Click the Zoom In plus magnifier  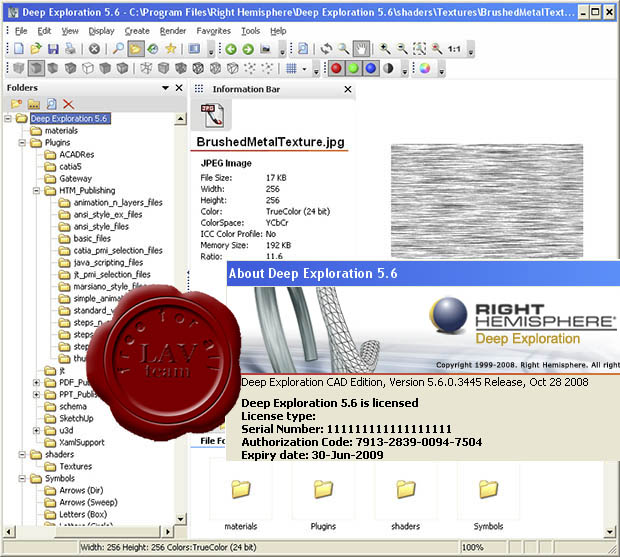click(x=384, y=49)
